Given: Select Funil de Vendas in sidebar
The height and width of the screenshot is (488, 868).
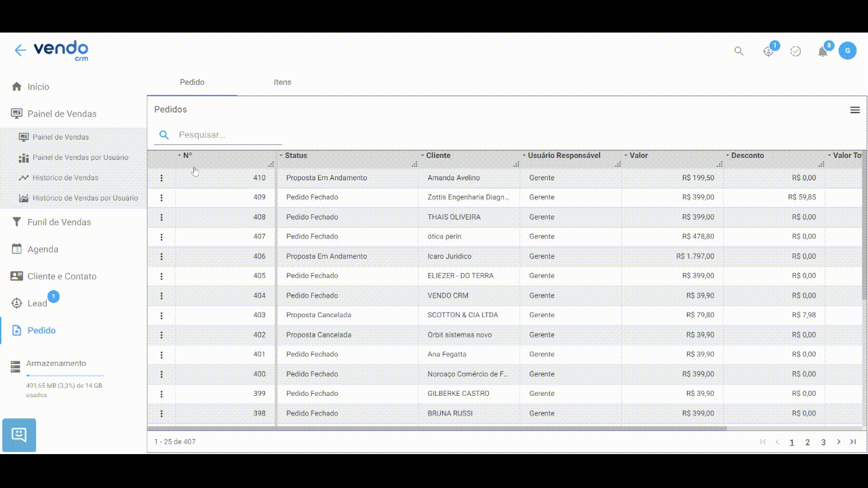Looking at the screenshot, I should 58,222.
